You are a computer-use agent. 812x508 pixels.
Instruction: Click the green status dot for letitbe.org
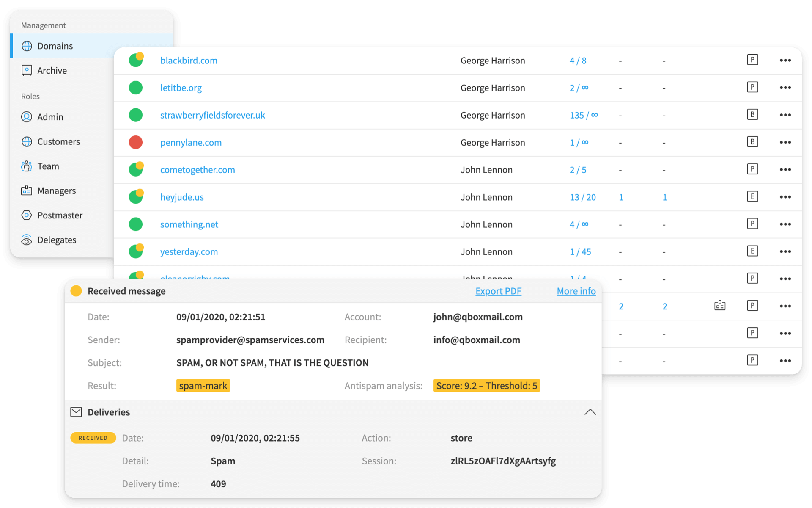click(x=136, y=88)
